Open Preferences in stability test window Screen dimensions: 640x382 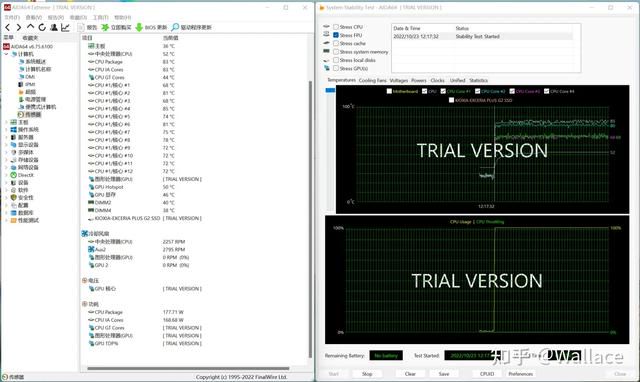point(520,374)
